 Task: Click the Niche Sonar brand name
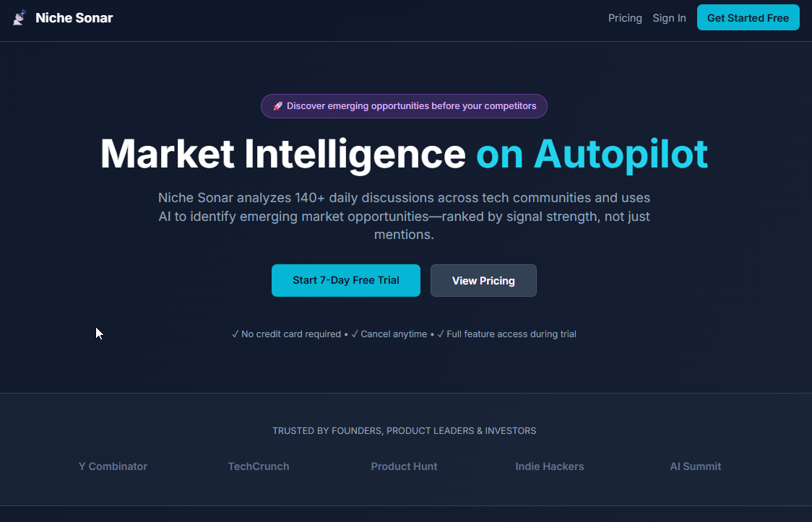[x=74, y=18]
